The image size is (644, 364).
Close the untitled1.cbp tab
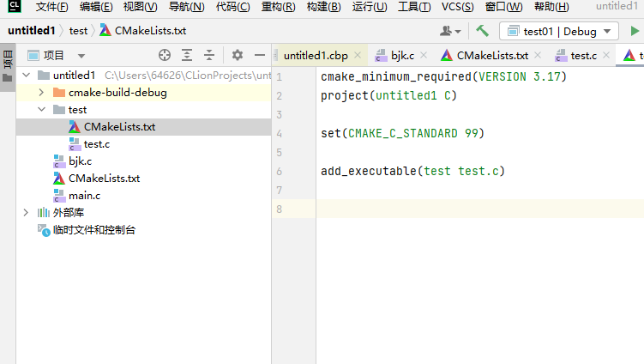[x=357, y=56]
